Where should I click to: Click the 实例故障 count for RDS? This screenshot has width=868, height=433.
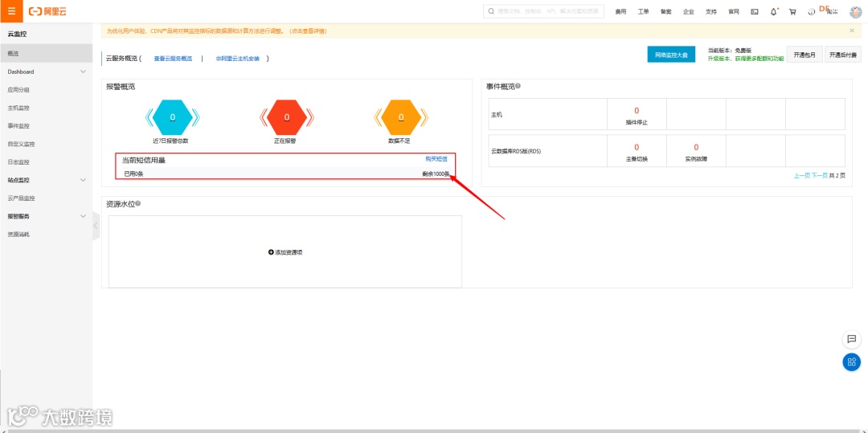(696, 147)
